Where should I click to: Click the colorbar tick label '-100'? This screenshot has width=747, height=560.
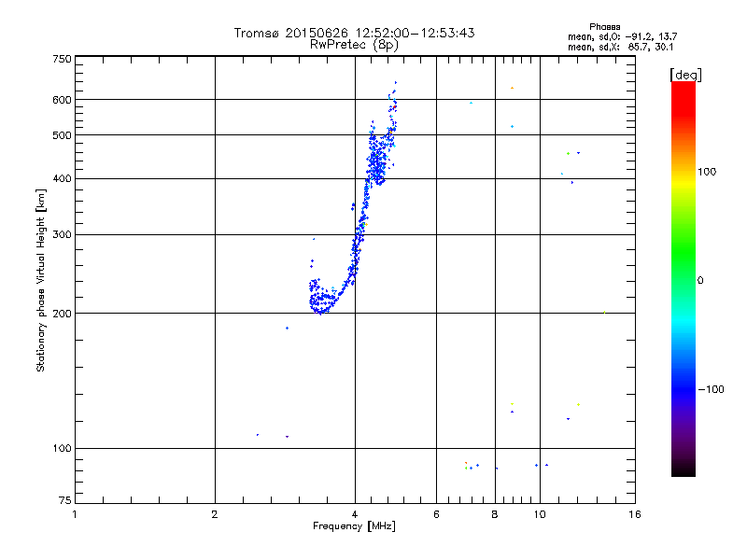point(711,389)
